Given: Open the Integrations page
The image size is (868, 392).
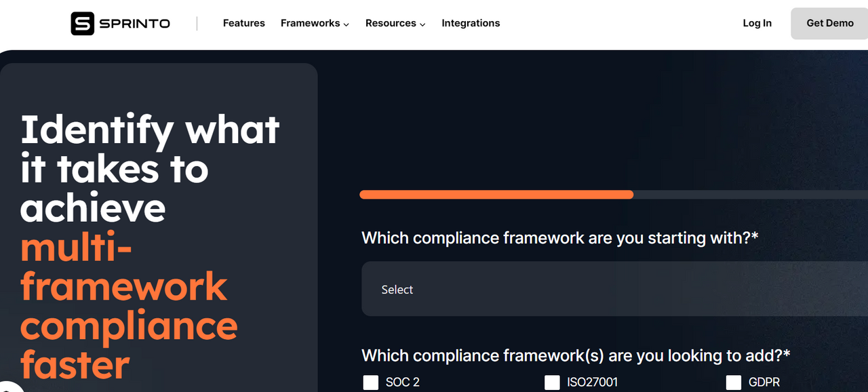Looking at the screenshot, I should click(x=471, y=23).
